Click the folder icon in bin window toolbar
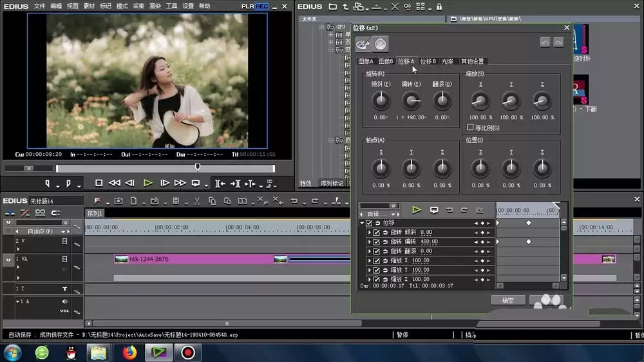This screenshot has height=362, width=644. pos(333,6)
